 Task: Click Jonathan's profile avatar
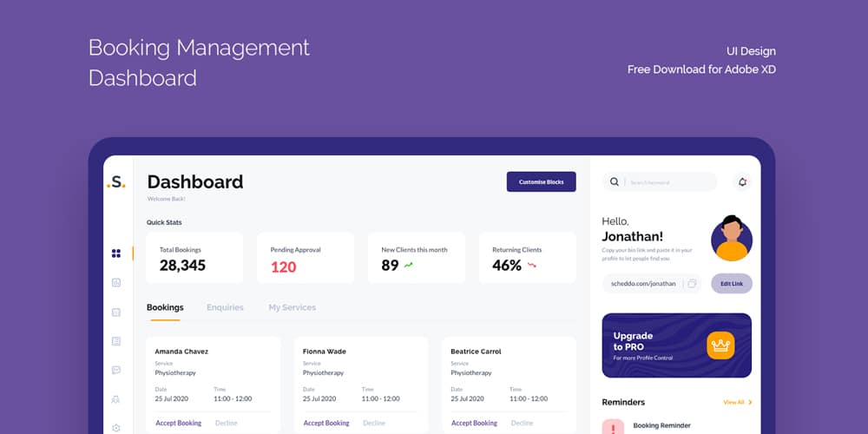[732, 238]
